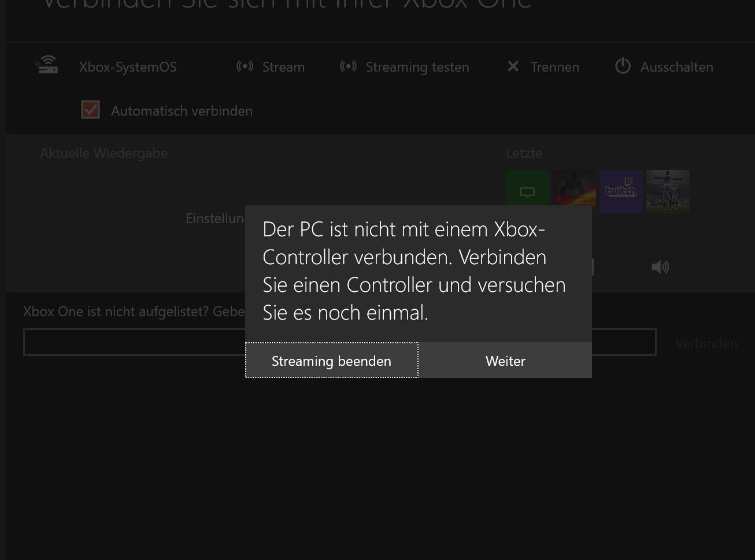Click the Stream broadcast icon
This screenshot has width=755, height=560.
(245, 66)
